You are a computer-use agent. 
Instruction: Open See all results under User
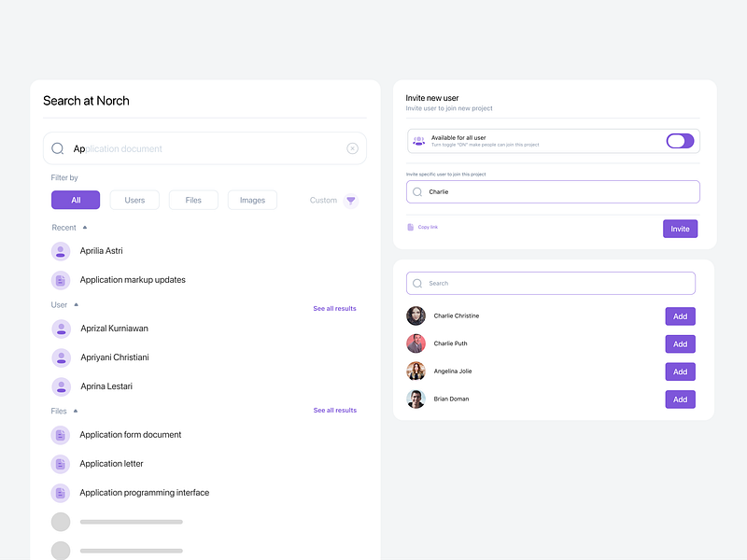(x=334, y=308)
